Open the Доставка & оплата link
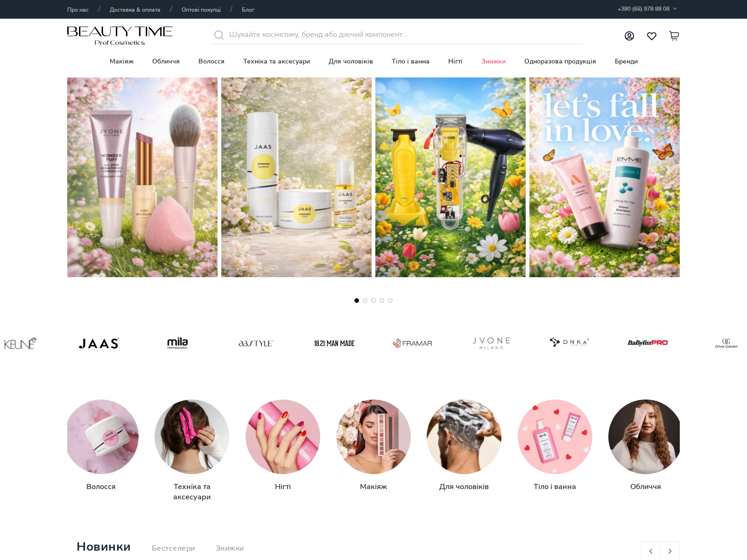The height and width of the screenshot is (560, 747). pyautogui.click(x=135, y=10)
